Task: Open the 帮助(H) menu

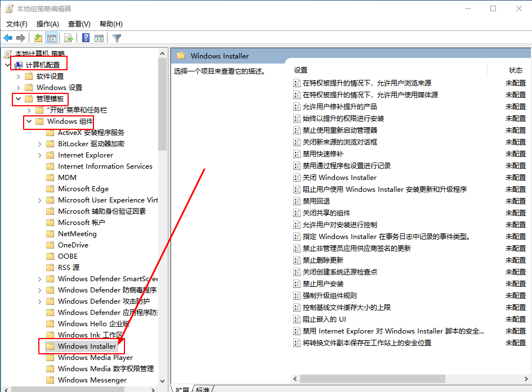Action: 110,24
